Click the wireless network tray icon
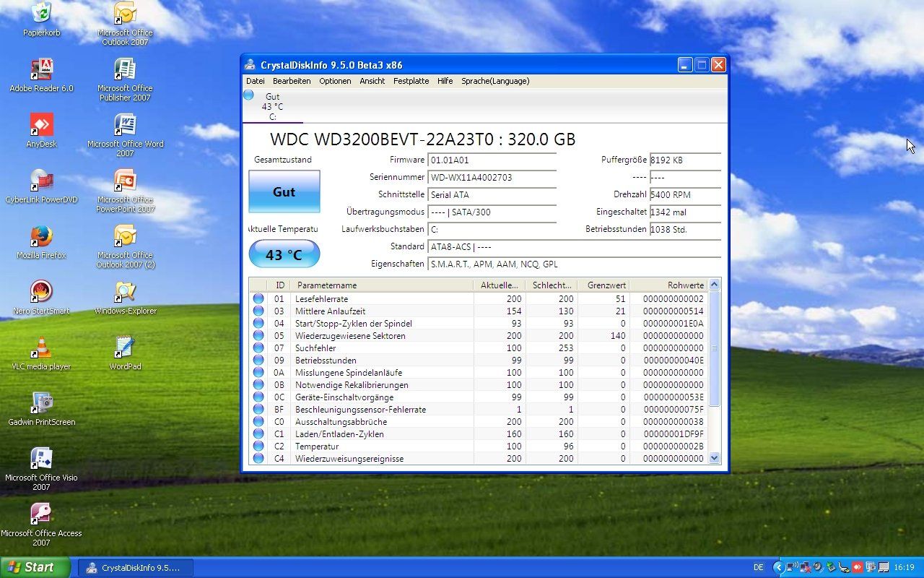 point(792,567)
